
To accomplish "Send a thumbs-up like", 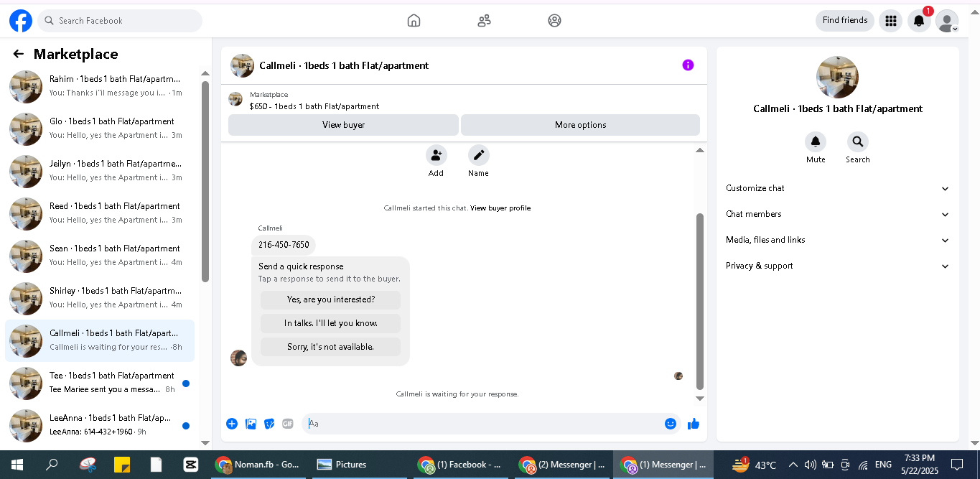I will 694,424.
